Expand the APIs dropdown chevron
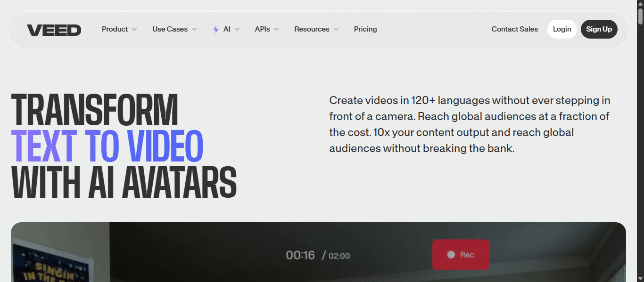The image size is (644, 282). coord(276,29)
